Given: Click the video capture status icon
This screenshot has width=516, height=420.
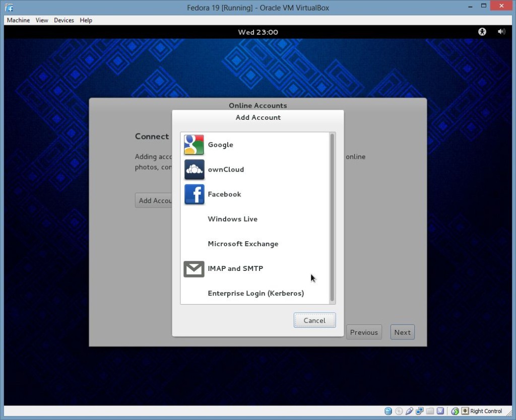Looking at the screenshot, I should pos(440,411).
